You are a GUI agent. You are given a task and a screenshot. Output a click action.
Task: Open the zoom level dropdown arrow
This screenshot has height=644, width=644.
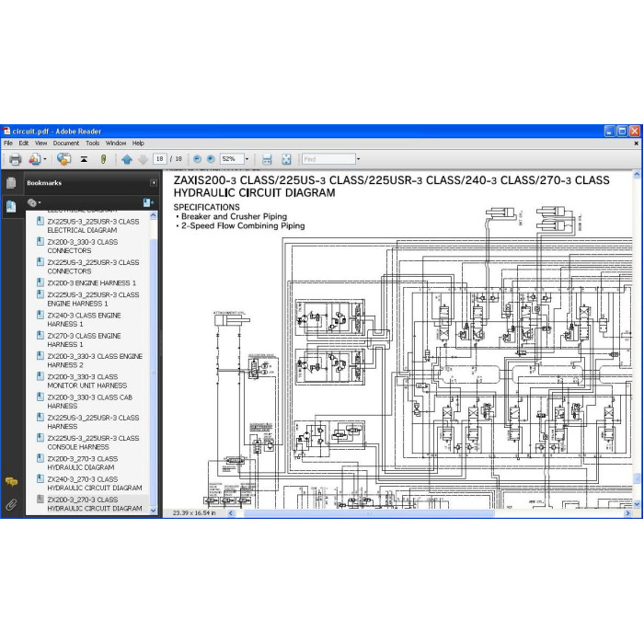(x=247, y=159)
